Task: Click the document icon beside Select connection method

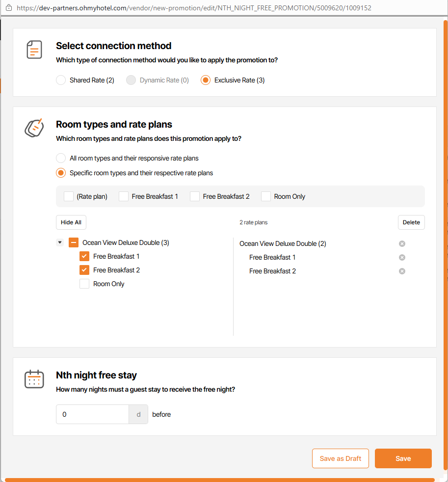Action: (34, 50)
